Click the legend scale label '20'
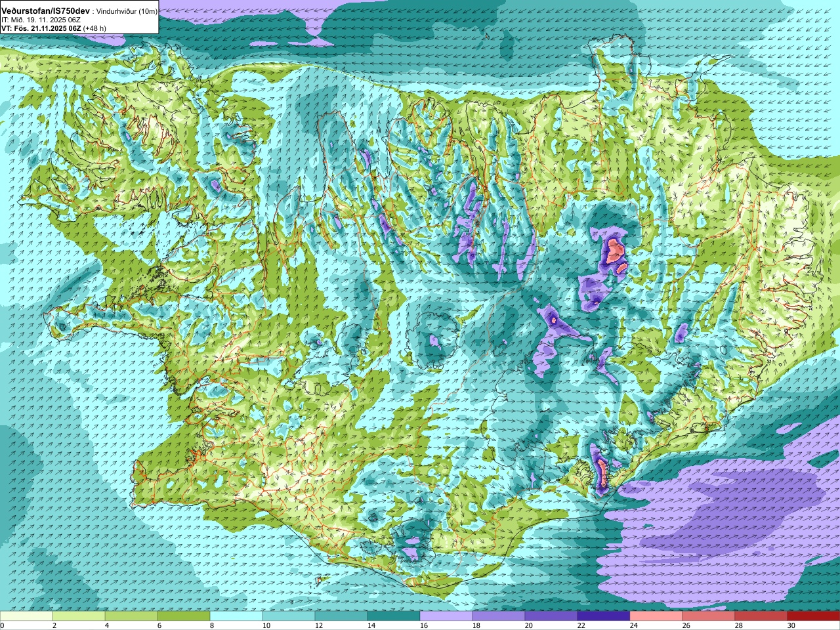 [528, 625]
